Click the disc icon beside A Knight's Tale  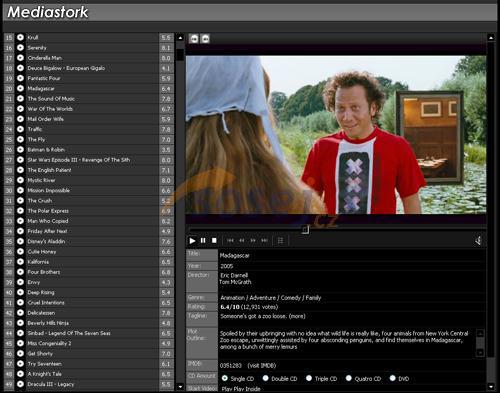(20, 374)
